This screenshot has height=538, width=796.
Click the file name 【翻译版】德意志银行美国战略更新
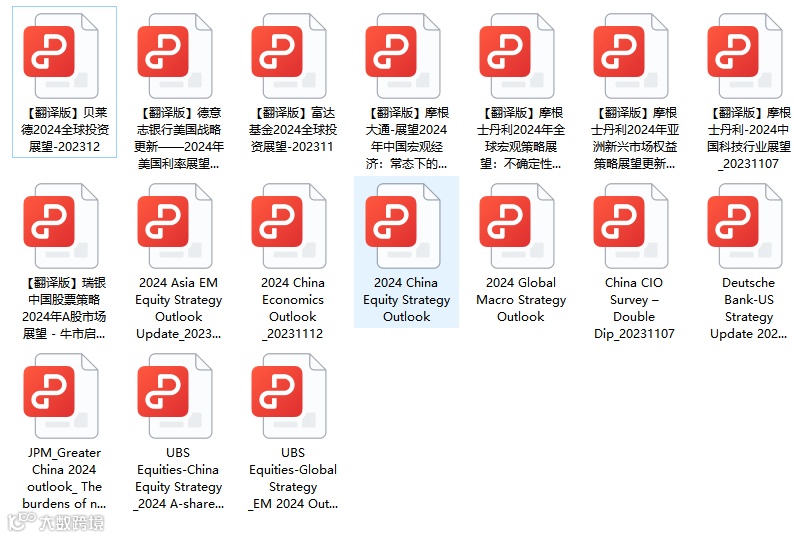pos(179,138)
